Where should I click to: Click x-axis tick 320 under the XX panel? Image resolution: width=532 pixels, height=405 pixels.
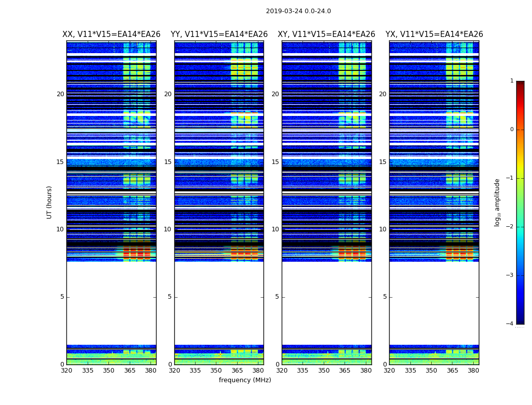[67, 370]
